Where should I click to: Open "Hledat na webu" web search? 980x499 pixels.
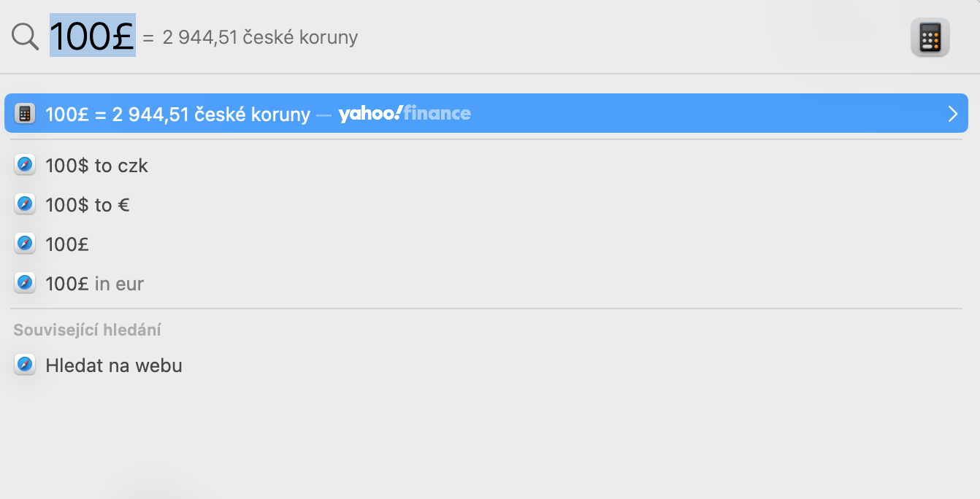(113, 365)
